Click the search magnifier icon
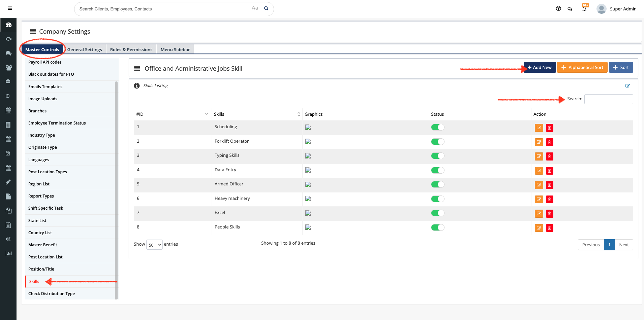This screenshot has height=320, width=644. (x=266, y=8)
